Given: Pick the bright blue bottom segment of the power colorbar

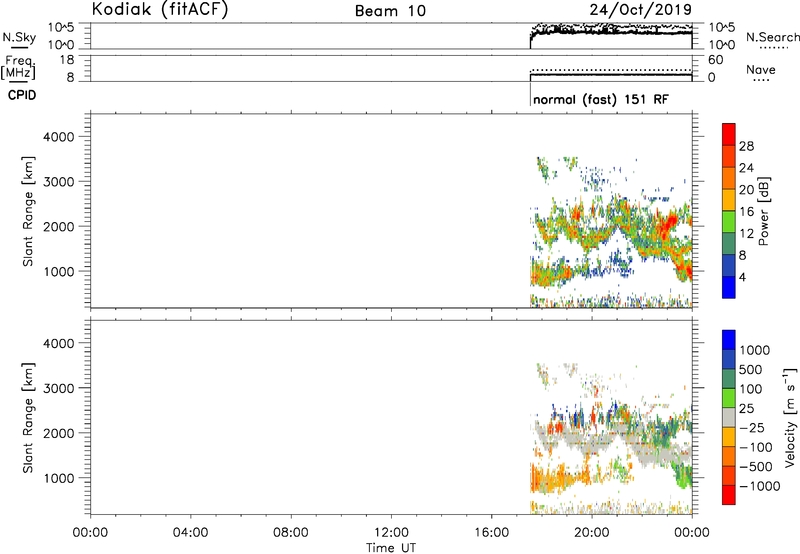Looking at the screenshot, I should click(x=729, y=287).
